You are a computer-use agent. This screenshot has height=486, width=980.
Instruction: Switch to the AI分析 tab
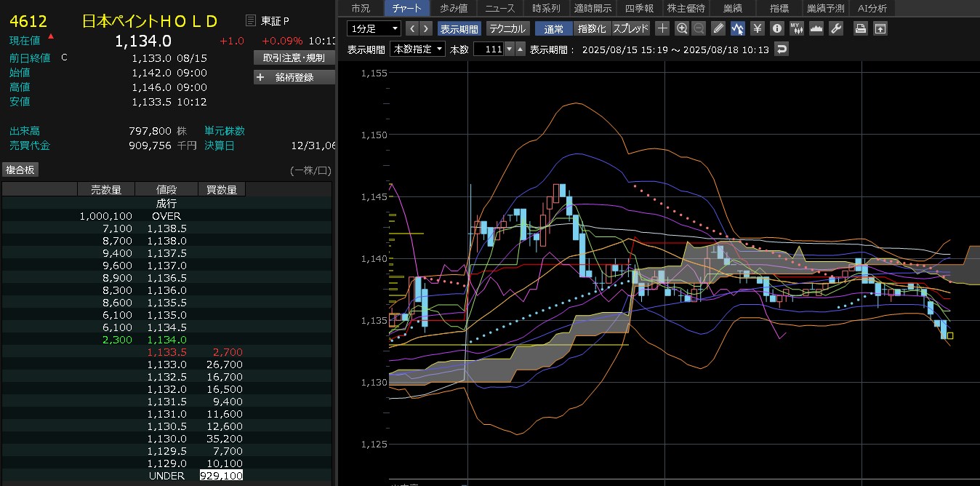click(872, 8)
